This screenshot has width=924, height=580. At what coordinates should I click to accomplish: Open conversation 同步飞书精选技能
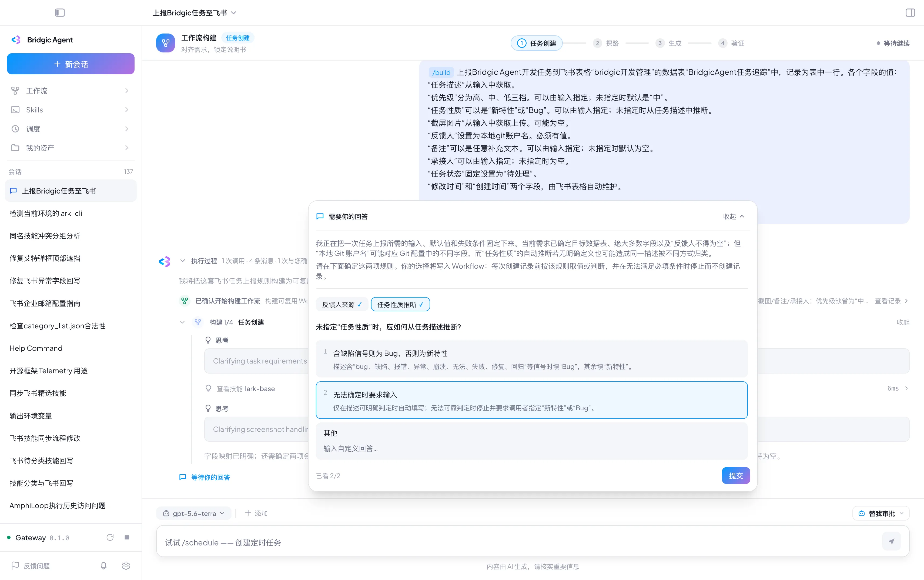pos(71,393)
